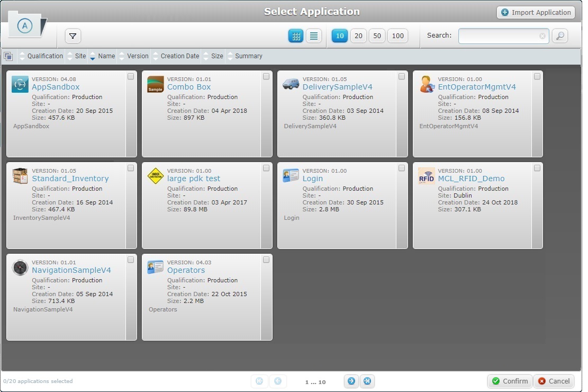The width and height of the screenshot is (588, 392).
Task: Click the Import Application button
Action: pos(535,12)
